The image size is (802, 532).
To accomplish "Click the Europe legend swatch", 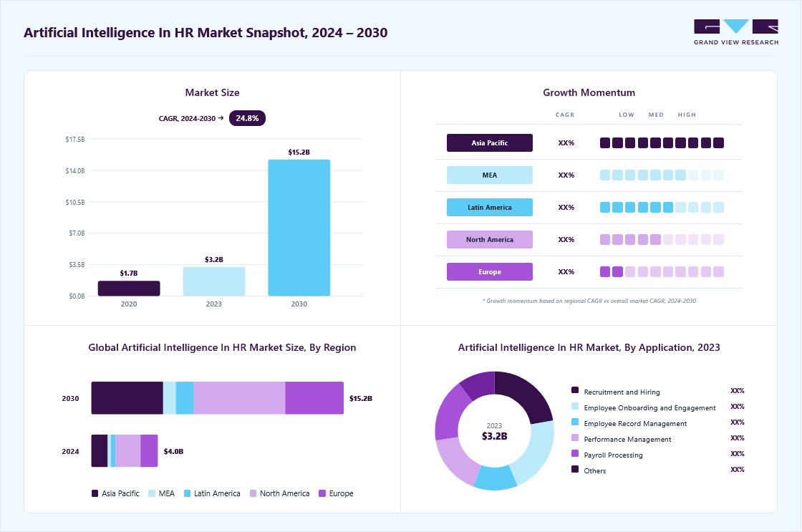I will click(x=322, y=493).
